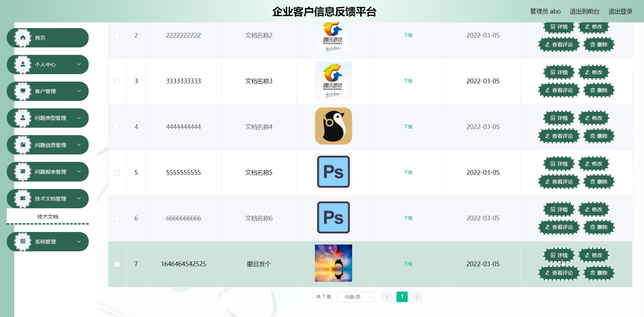Download the file for 文档名称3

click(x=408, y=81)
